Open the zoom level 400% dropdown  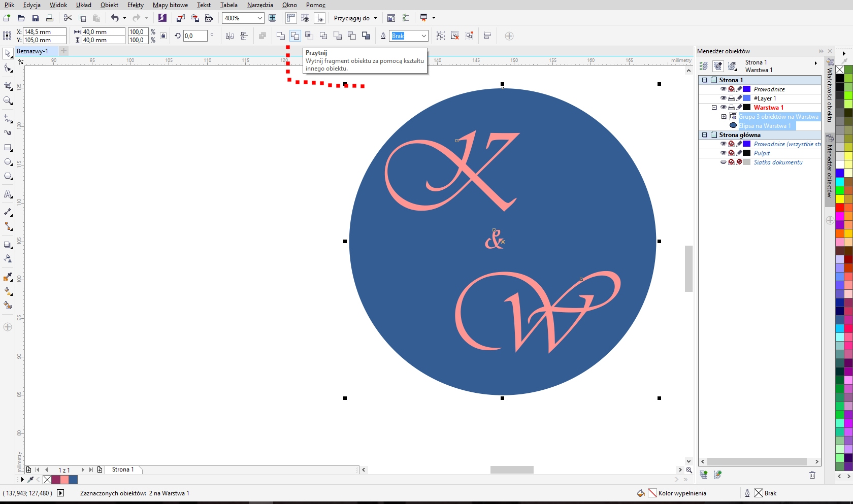tap(259, 18)
